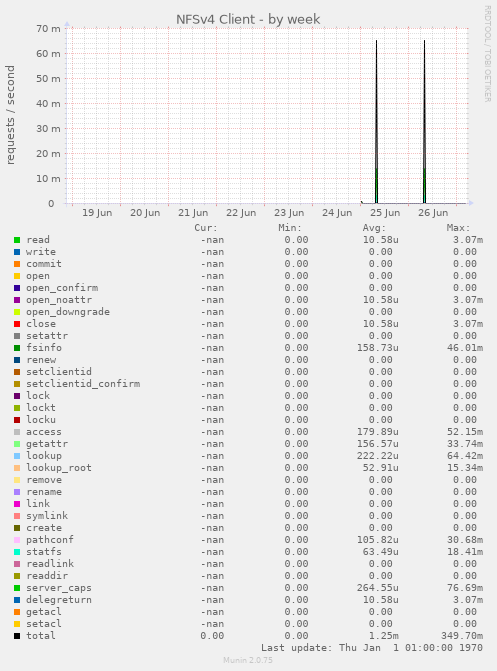Click the red close legend color square

click(17, 324)
